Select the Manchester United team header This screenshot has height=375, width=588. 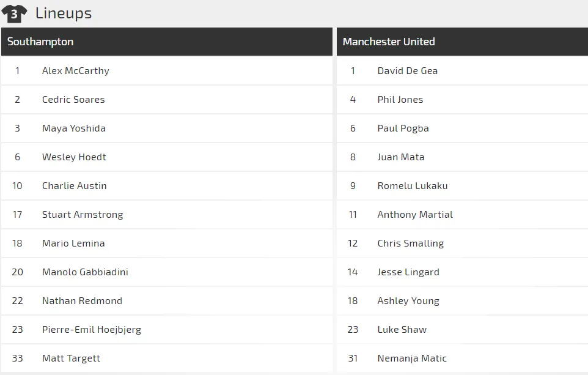coord(389,42)
